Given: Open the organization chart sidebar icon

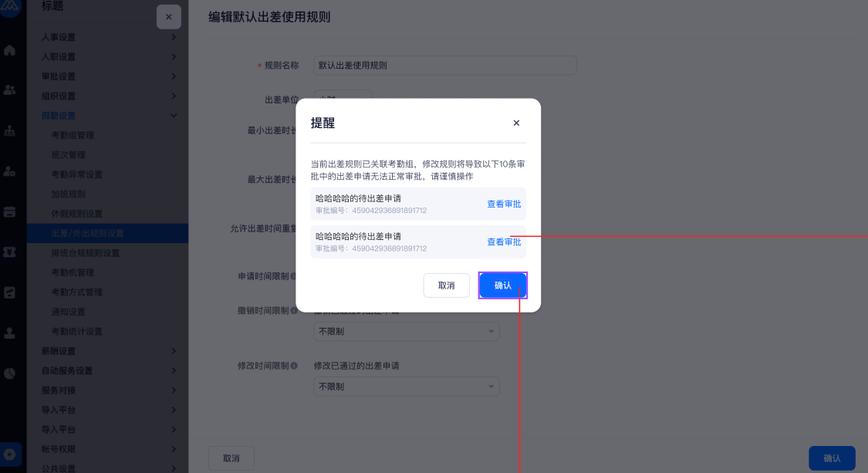Looking at the screenshot, I should [x=9, y=131].
